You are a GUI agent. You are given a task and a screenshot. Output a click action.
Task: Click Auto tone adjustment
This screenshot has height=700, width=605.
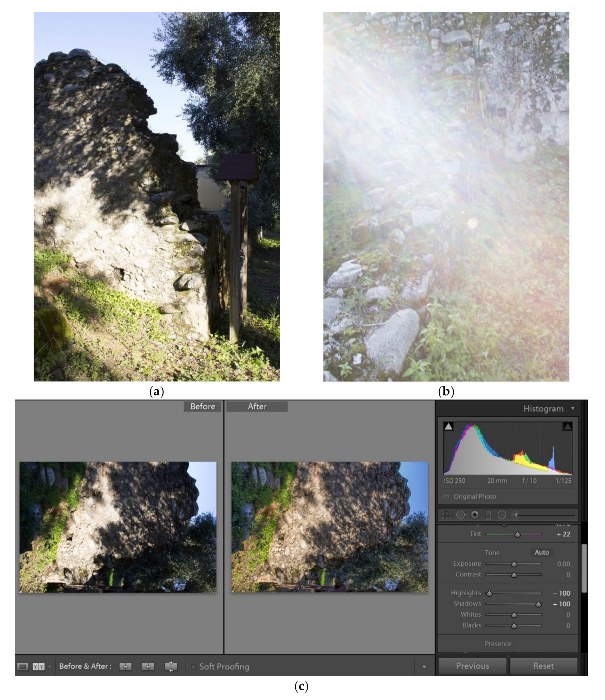point(541,552)
